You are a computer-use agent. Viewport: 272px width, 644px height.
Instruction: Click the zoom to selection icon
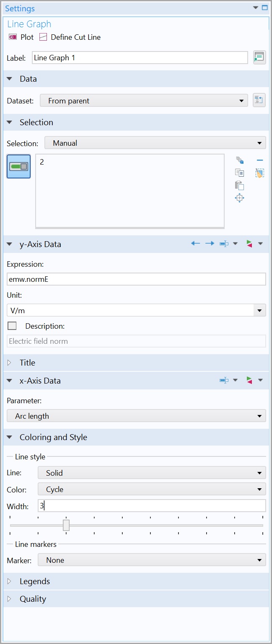click(x=239, y=198)
